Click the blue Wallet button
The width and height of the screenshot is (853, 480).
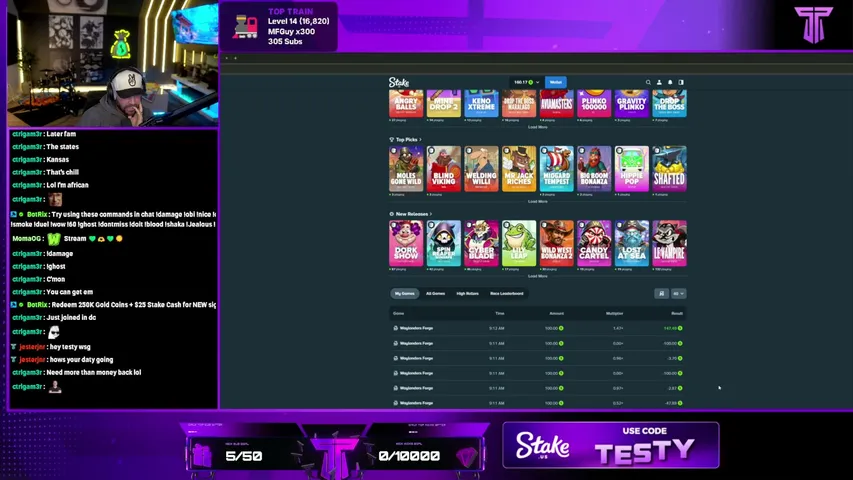(555, 82)
